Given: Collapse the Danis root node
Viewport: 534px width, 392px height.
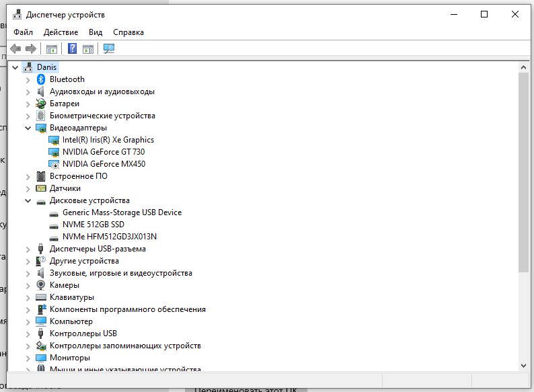Looking at the screenshot, I should (15, 67).
